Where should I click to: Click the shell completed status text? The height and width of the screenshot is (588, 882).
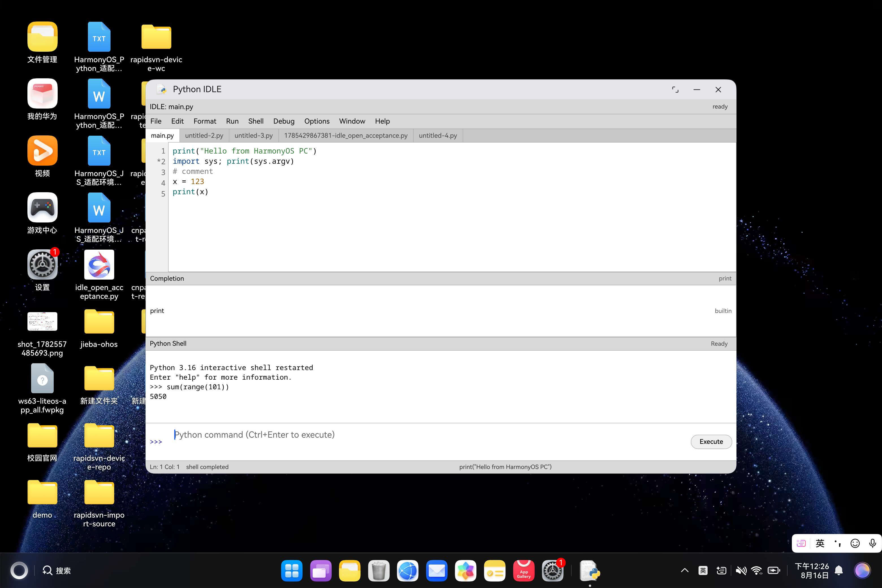207,467
